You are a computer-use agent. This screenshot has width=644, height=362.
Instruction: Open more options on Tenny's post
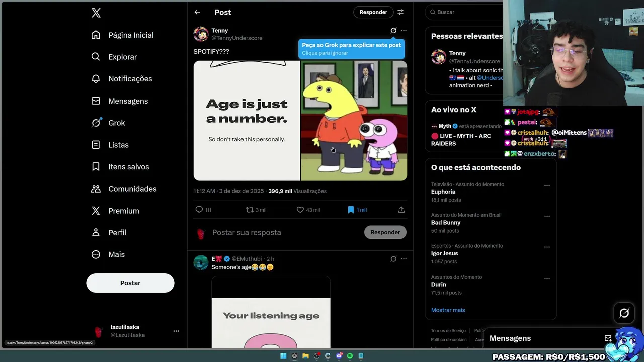click(x=404, y=31)
